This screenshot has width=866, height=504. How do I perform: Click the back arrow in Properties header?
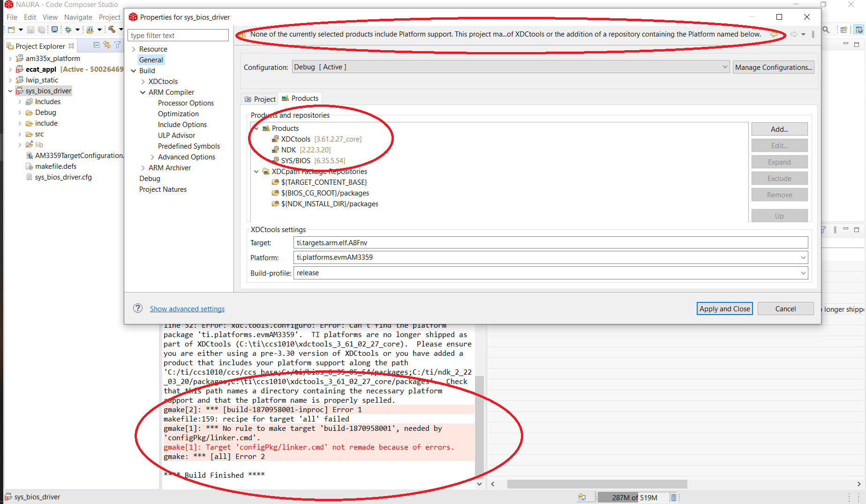coord(775,34)
